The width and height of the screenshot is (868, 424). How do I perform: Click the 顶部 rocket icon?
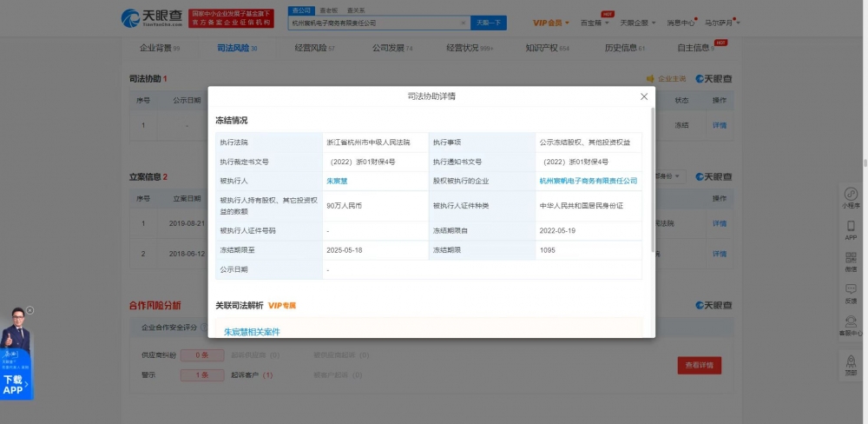[851, 365]
